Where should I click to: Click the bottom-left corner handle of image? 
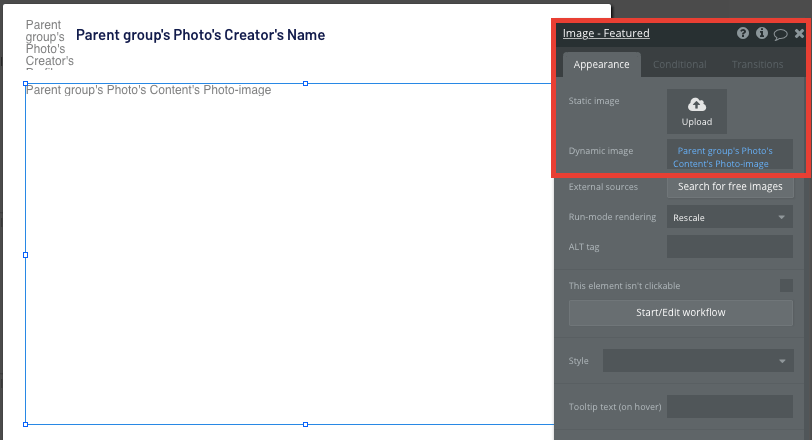[25, 424]
